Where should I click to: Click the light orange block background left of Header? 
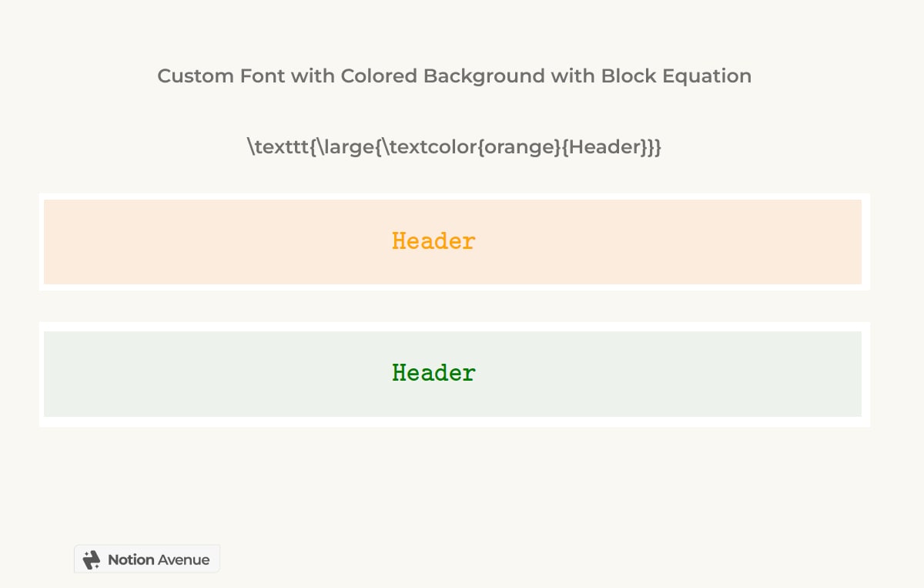[216, 242]
